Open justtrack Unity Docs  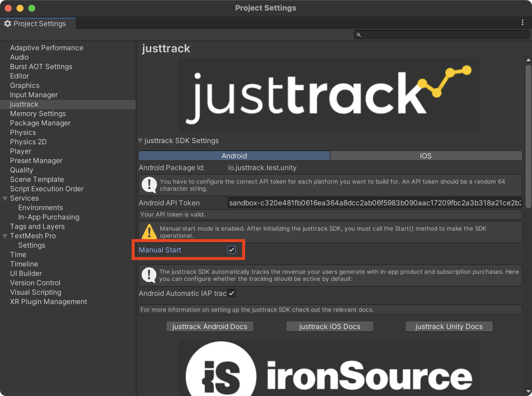pos(449,326)
